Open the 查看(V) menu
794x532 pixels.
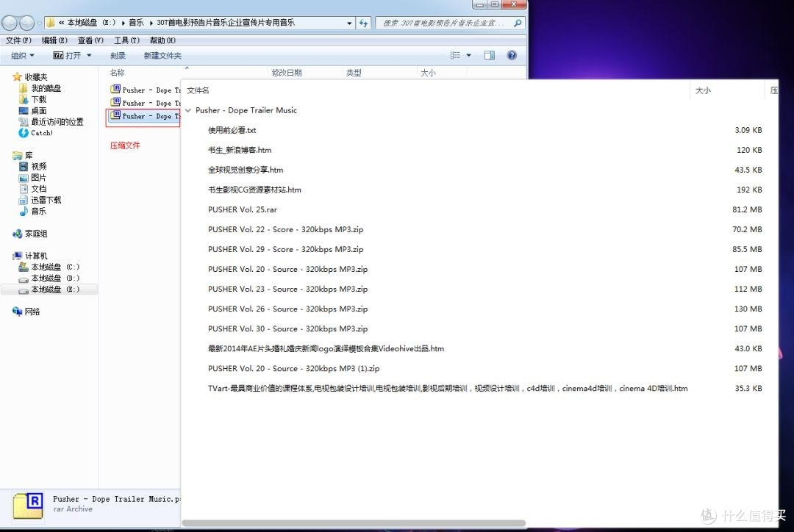pyautogui.click(x=90, y=40)
